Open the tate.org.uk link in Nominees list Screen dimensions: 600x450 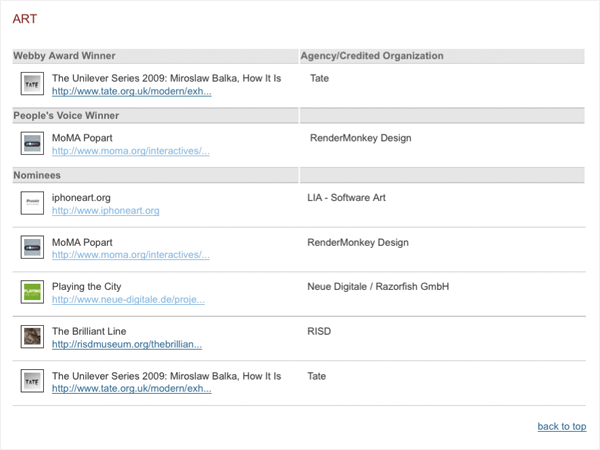coord(132,389)
